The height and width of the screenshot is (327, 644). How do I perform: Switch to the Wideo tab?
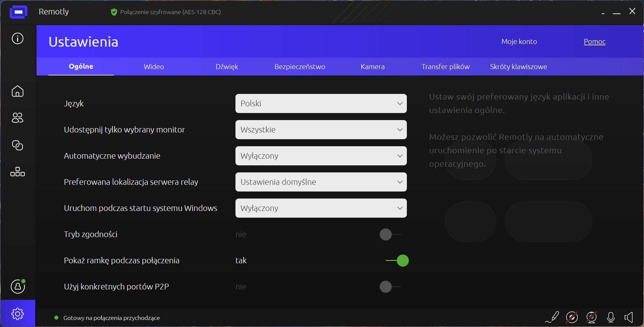(154, 66)
